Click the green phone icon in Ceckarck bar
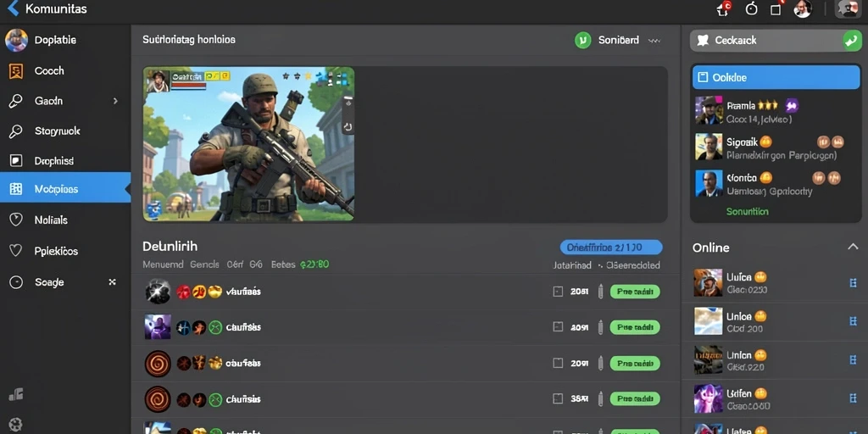868x434 pixels. pyautogui.click(x=851, y=41)
